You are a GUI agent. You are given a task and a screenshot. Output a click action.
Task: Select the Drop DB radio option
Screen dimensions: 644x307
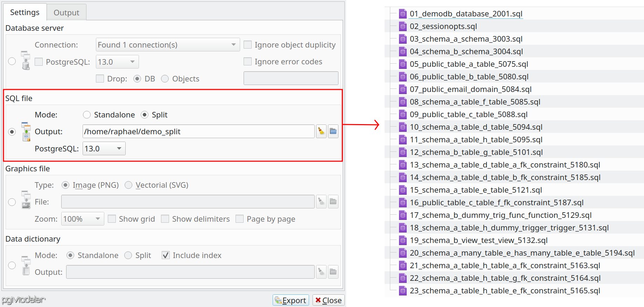tap(137, 79)
